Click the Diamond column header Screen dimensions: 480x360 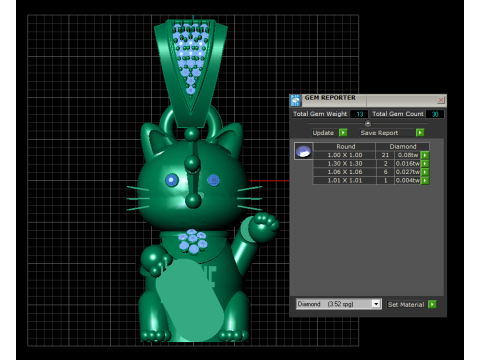(403, 147)
